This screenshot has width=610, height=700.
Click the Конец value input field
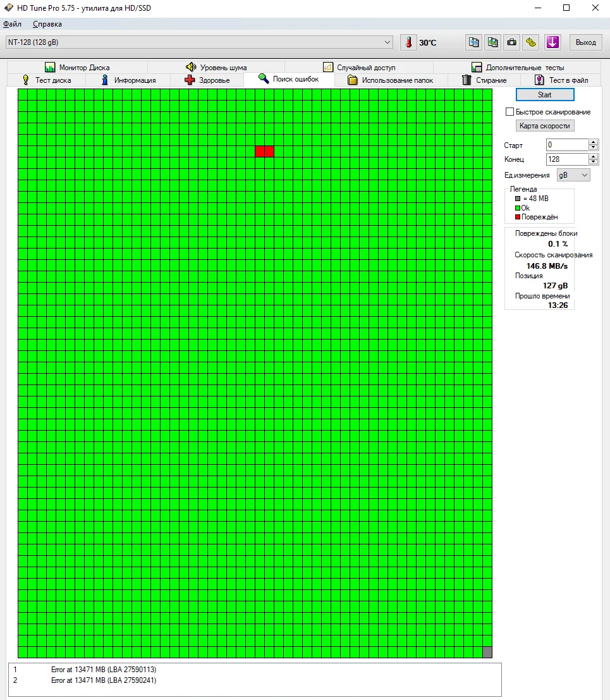(567, 159)
